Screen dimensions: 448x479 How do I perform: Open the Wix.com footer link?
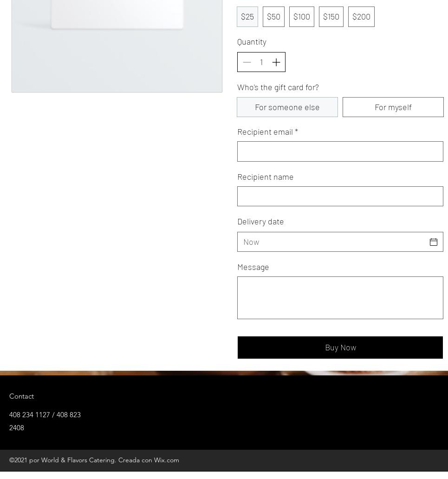point(166,460)
